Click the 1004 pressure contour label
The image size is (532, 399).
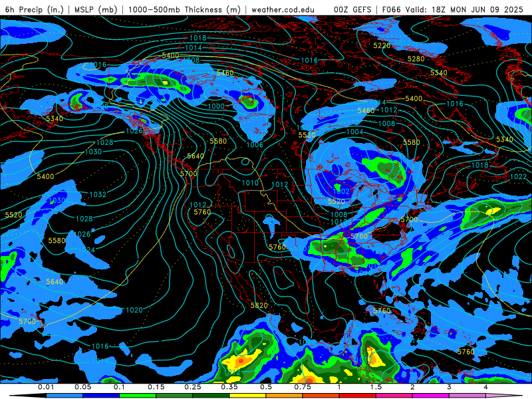click(355, 132)
